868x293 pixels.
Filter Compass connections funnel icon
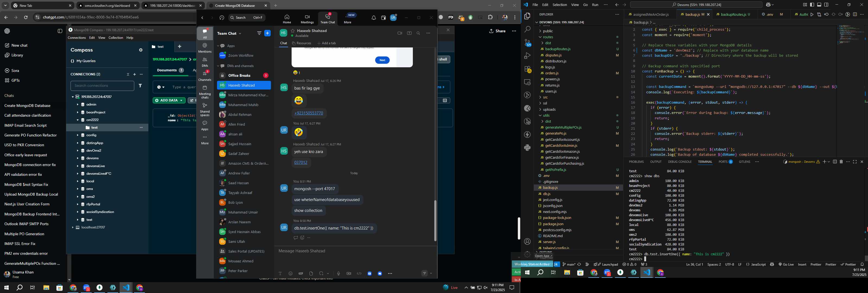[141, 86]
